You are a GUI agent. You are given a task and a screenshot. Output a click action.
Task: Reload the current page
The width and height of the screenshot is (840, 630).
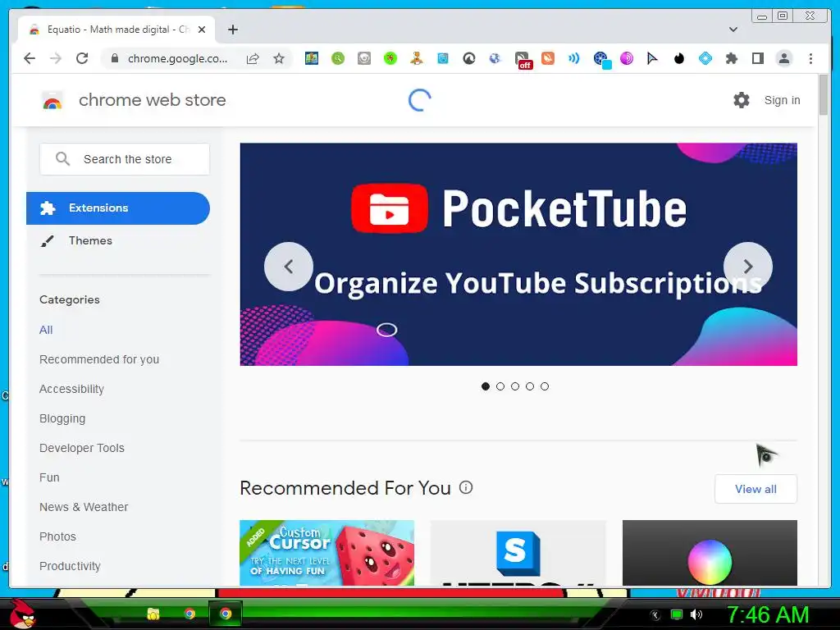tap(82, 58)
